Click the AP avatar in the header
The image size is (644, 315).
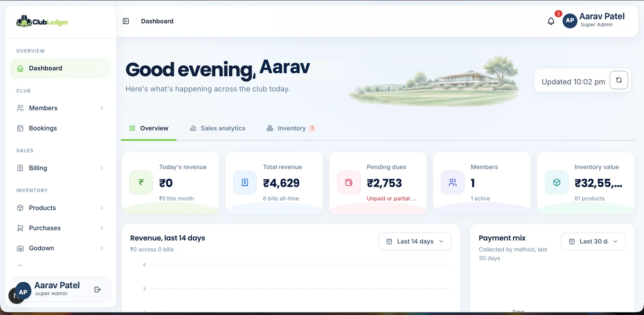(x=570, y=21)
